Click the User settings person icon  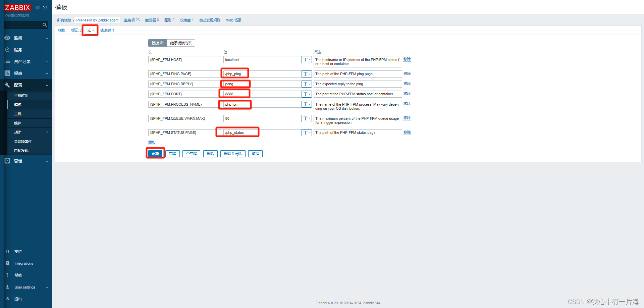7,287
